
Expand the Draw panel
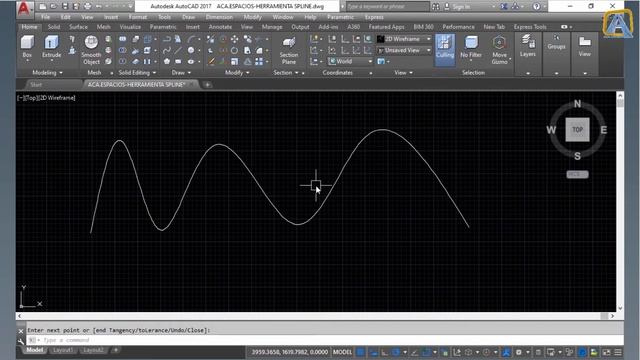[181, 73]
